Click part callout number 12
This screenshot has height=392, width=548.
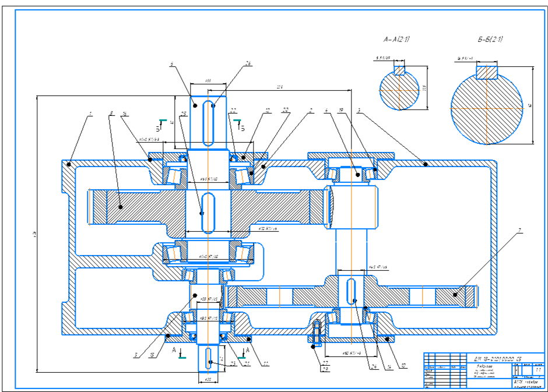(268, 110)
